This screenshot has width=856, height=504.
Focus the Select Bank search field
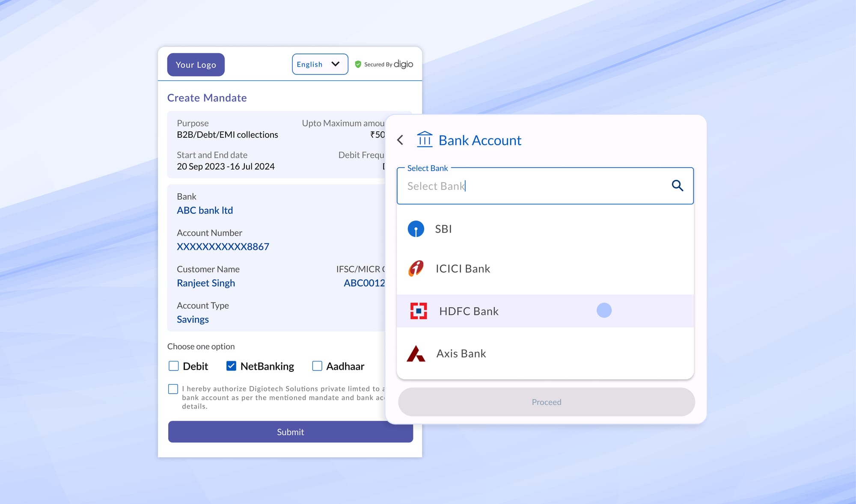[x=531, y=186]
